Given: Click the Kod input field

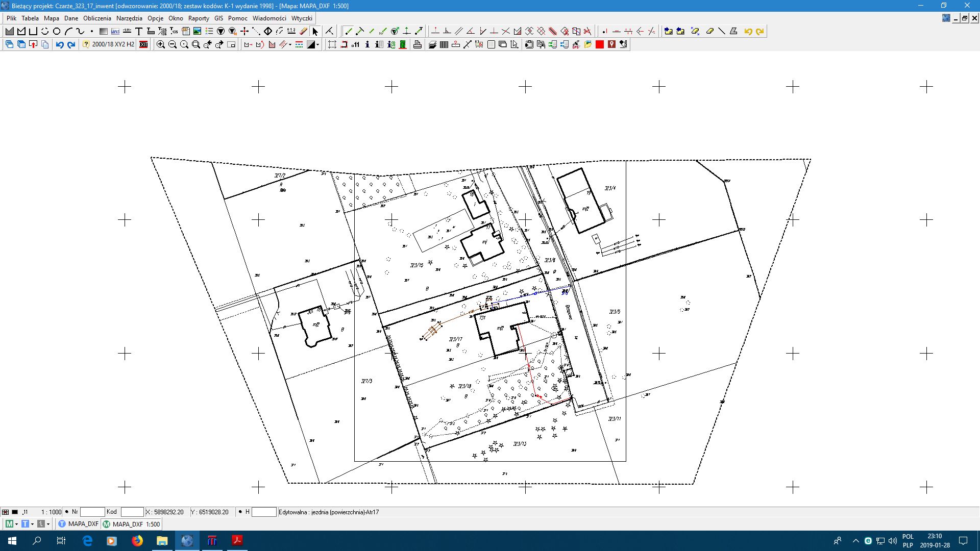Looking at the screenshot, I should point(132,512).
